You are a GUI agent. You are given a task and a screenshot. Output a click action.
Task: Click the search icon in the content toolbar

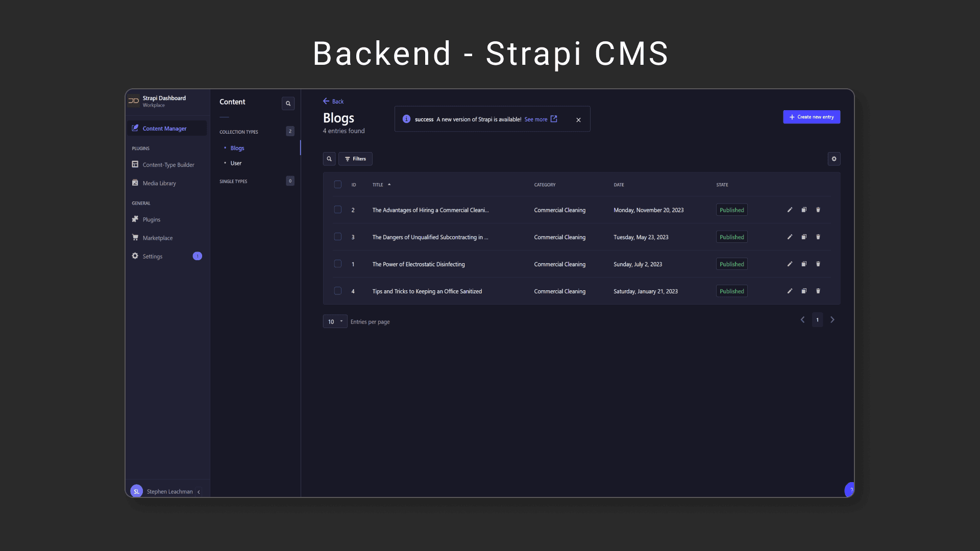[x=329, y=159]
